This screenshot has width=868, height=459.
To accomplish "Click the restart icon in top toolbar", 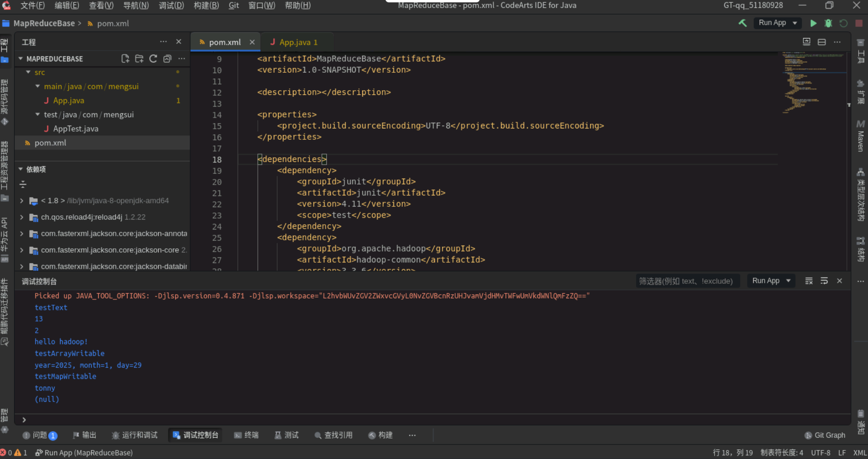I will (x=843, y=23).
